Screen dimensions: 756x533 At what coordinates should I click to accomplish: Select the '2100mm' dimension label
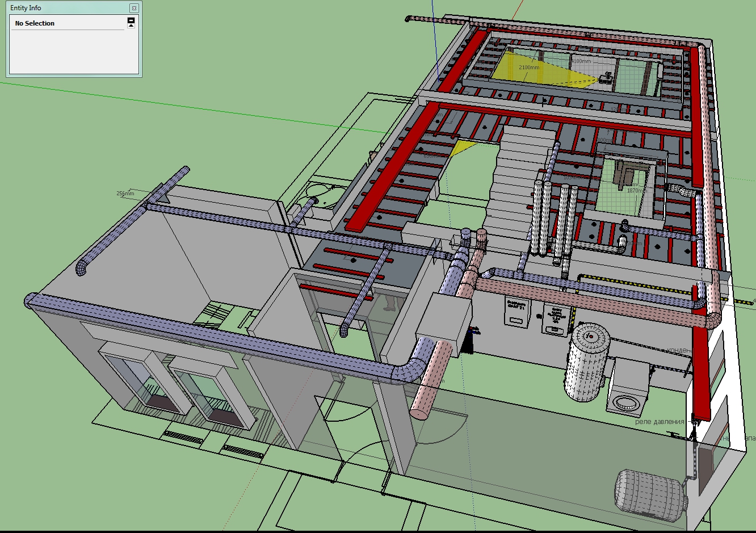click(529, 67)
